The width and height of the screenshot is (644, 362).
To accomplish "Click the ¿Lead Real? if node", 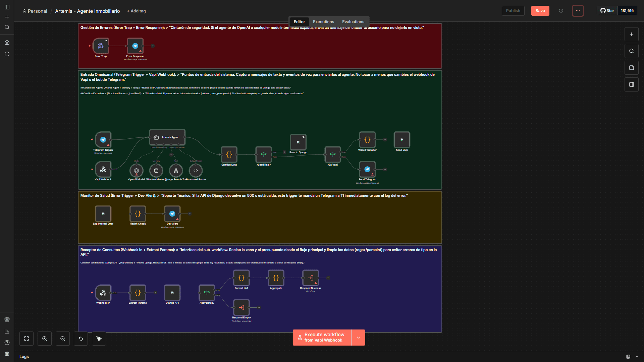I will (264, 155).
